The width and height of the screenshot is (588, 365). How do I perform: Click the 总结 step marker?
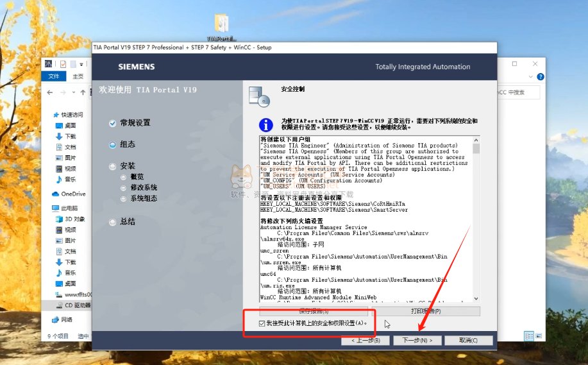(x=112, y=222)
